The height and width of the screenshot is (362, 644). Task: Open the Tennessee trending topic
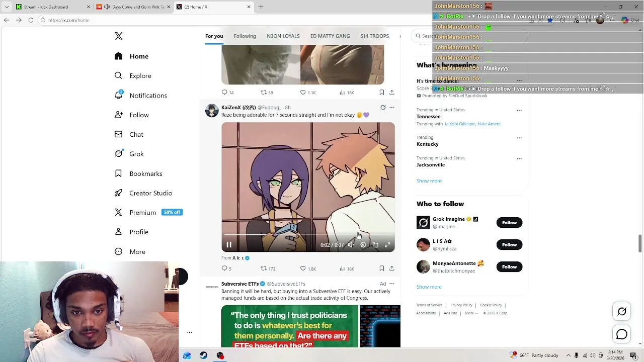tap(429, 117)
